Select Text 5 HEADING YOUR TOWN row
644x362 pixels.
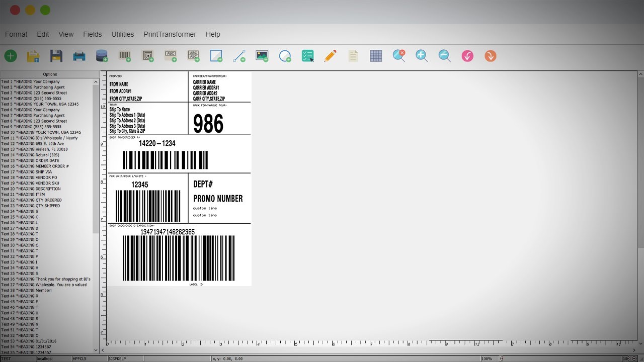(46, 104)
